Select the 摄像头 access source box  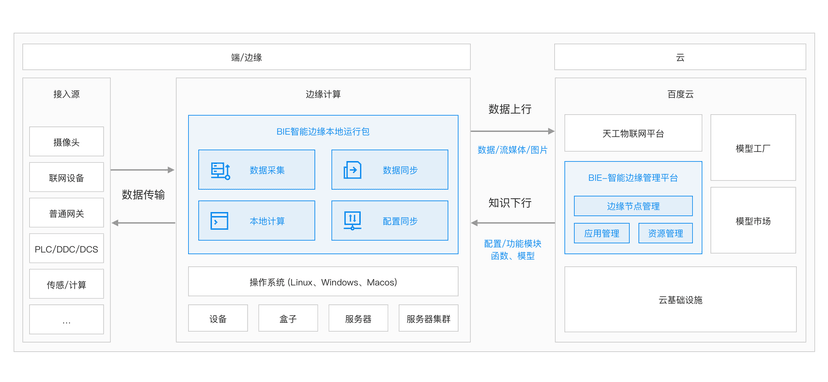[x=67, y=142]
